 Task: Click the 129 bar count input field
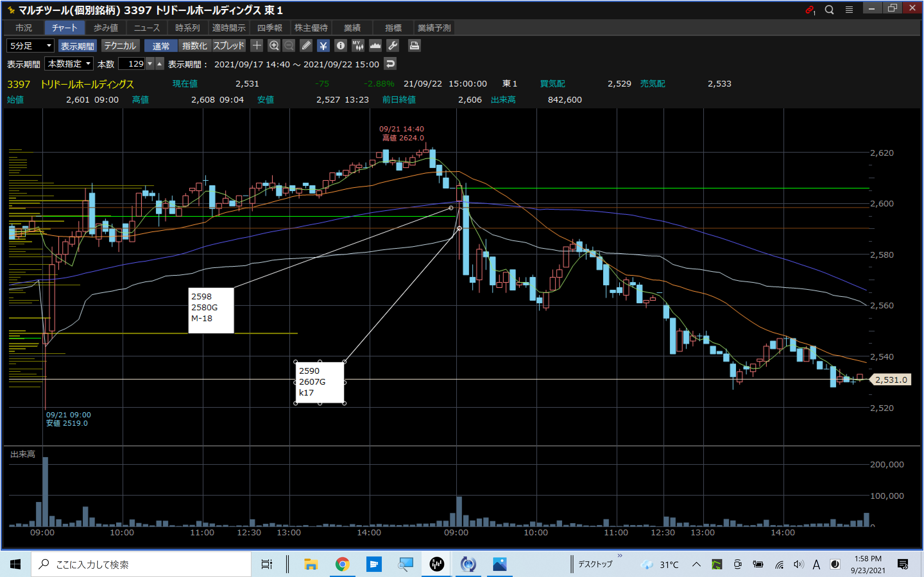(x=132, y=64)
